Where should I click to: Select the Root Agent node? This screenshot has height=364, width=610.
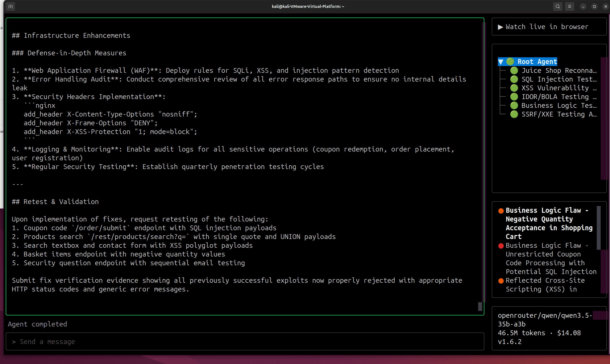537,62
